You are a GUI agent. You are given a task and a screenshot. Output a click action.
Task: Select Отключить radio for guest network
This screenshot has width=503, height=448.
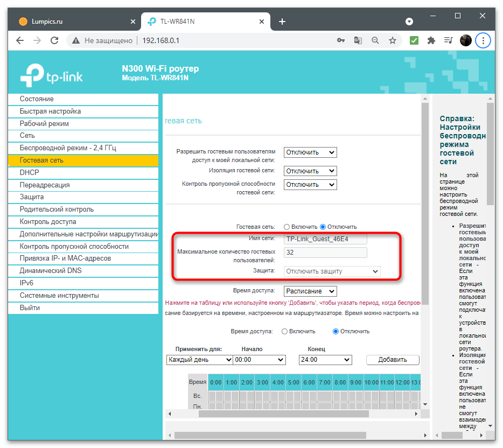[x=323, y=227]
